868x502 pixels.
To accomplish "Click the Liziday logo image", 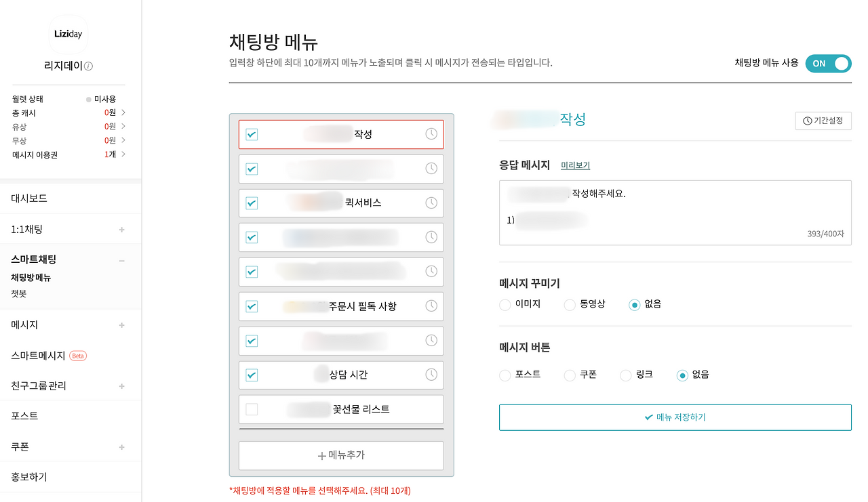I will click(68, 34).
